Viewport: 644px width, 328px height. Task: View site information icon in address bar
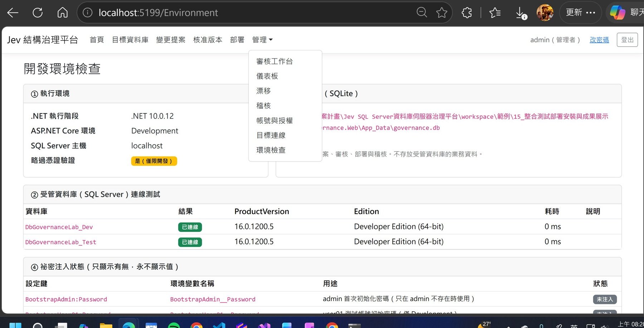[x=88, y=13]
